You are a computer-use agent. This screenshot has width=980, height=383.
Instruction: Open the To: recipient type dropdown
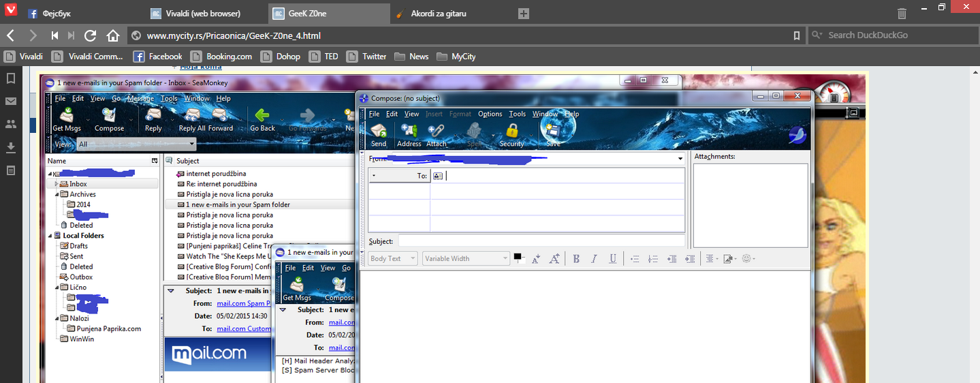pyautogui.click(x=400, y=176)
